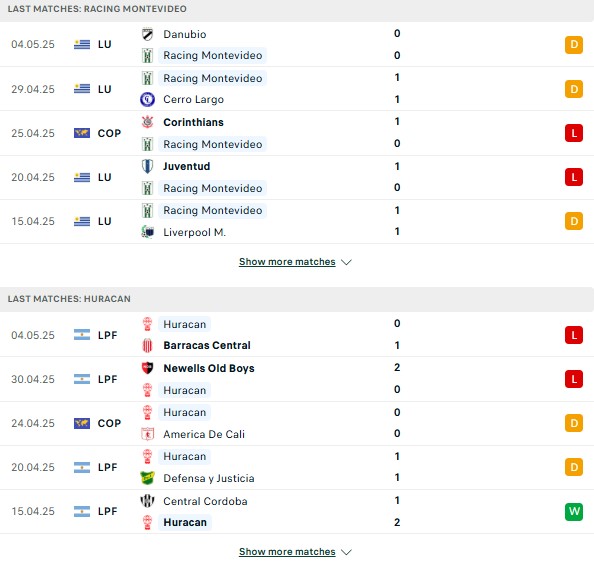Screen dimensions: 594x570
Task: Click the America De Cali logo
Action: [x=147, y=434]
